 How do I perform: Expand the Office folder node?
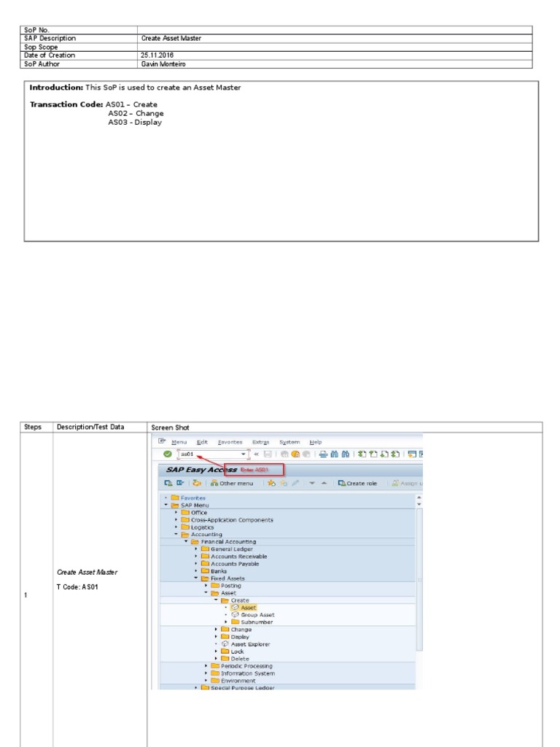coord(176,513)
